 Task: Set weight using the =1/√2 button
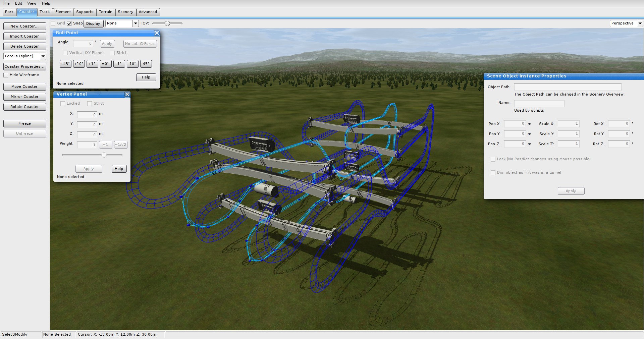pos(120,145)
